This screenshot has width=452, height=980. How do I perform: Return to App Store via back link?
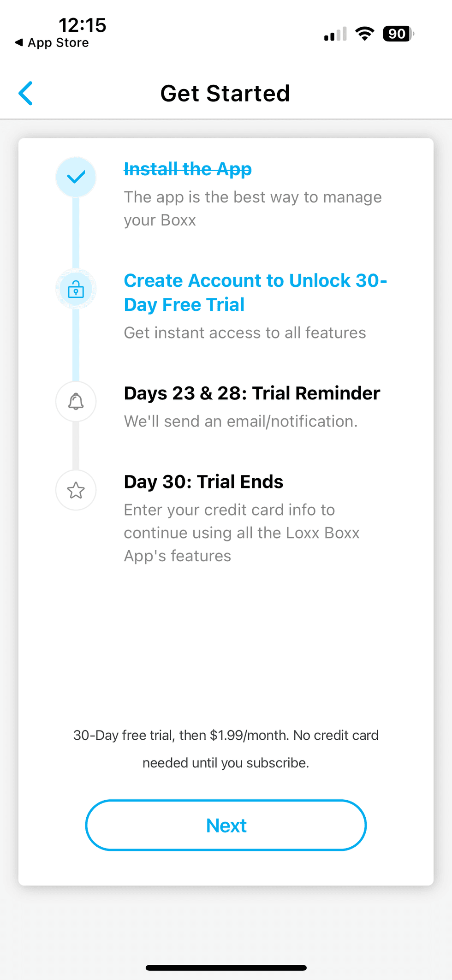pyautogui.click(x=52, y=43)
